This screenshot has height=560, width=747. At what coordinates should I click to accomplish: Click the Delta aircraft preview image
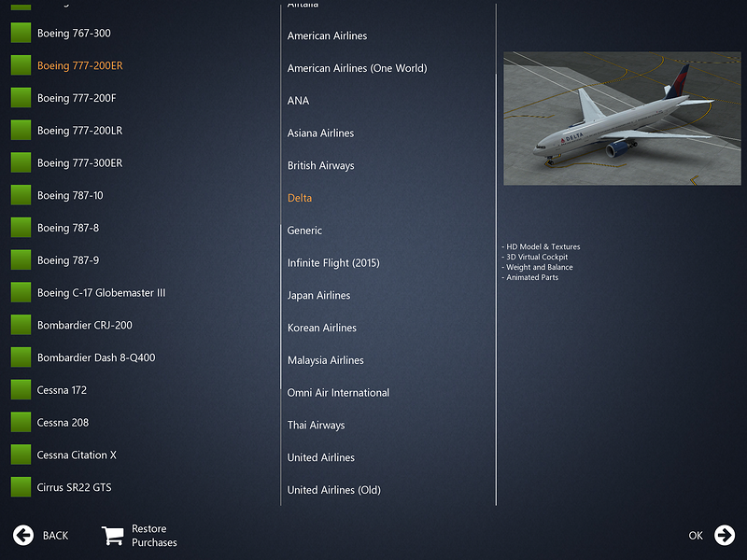coord(622,119)
